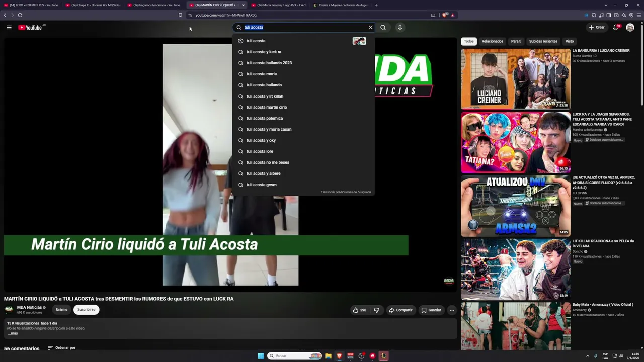The height and width of the screenshot is (362, 644).
Task: Select the Subidas recientes filter chip
Action: [x=543, y=41]
